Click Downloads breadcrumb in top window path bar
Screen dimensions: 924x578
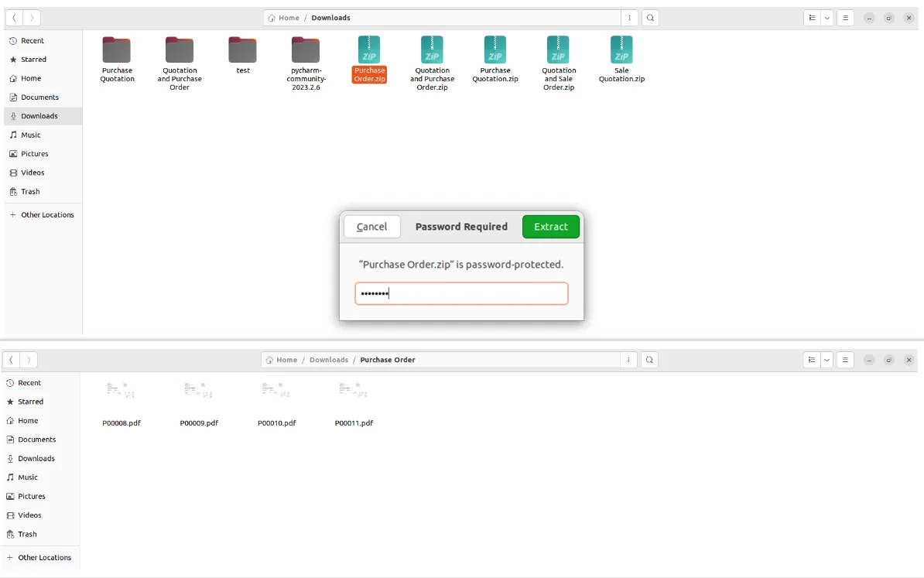[330, 18]
